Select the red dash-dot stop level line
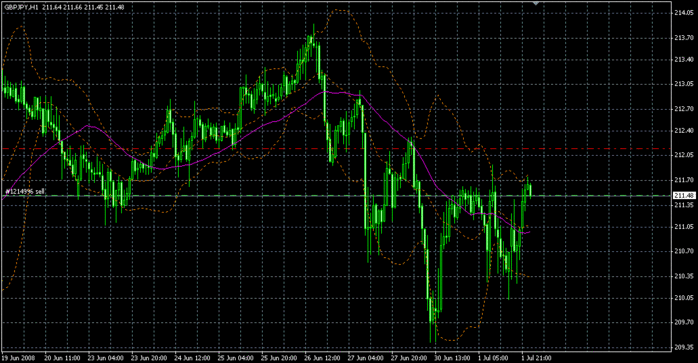Image resolution: width=698 pixels, height=363 pixels. tap(336, 148)
